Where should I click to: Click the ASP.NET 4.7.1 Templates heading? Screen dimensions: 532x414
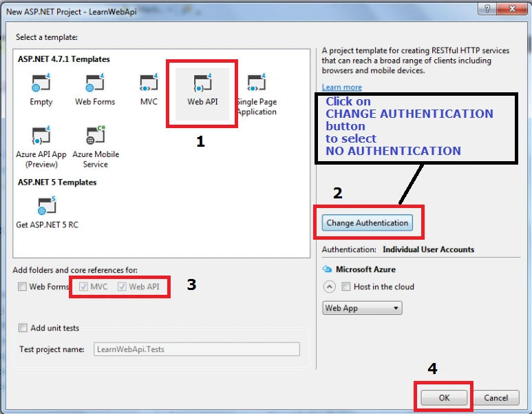pyautogui.click(x=64, y=59)
